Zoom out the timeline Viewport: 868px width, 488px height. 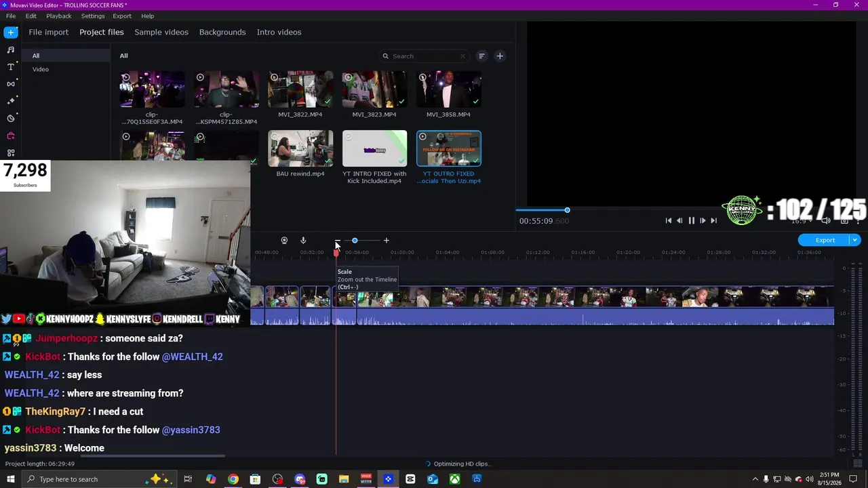(337, 241)
